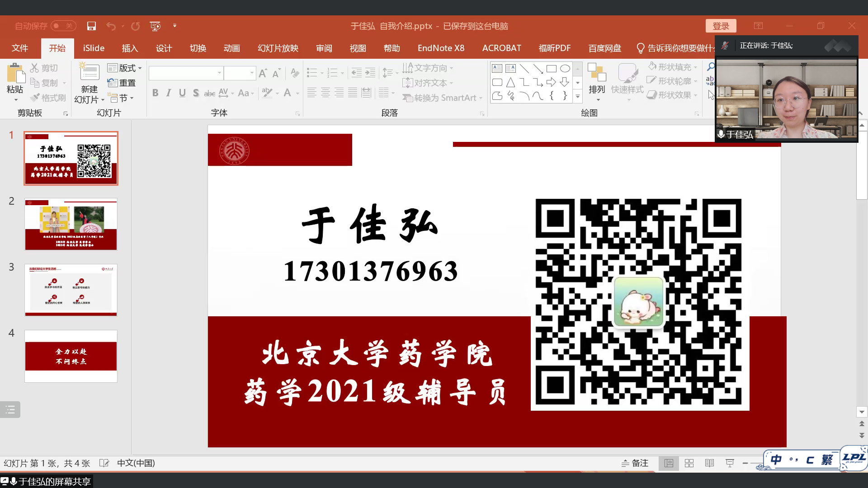Image resolution: width=868 pixels, height=488 pixels.
Task: Open the font size combo box
Action: 240,73
